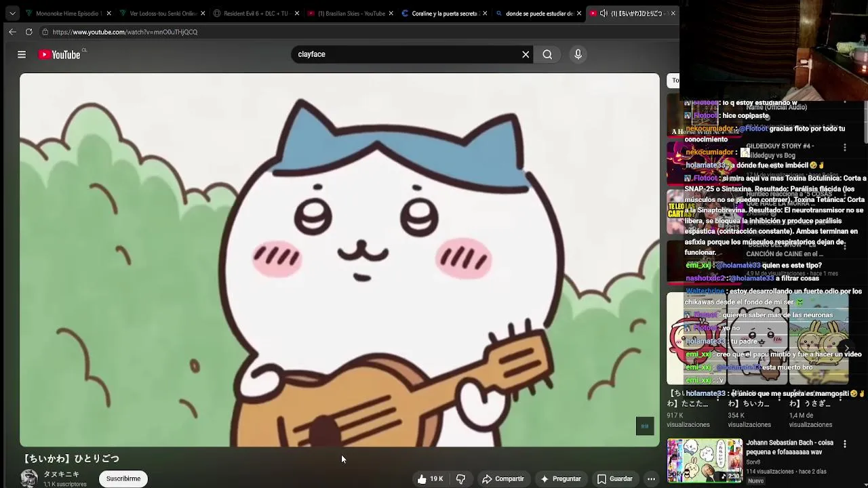868x488 pixels.
Task: Open the Sorv8 channel name
Action: 755,462
